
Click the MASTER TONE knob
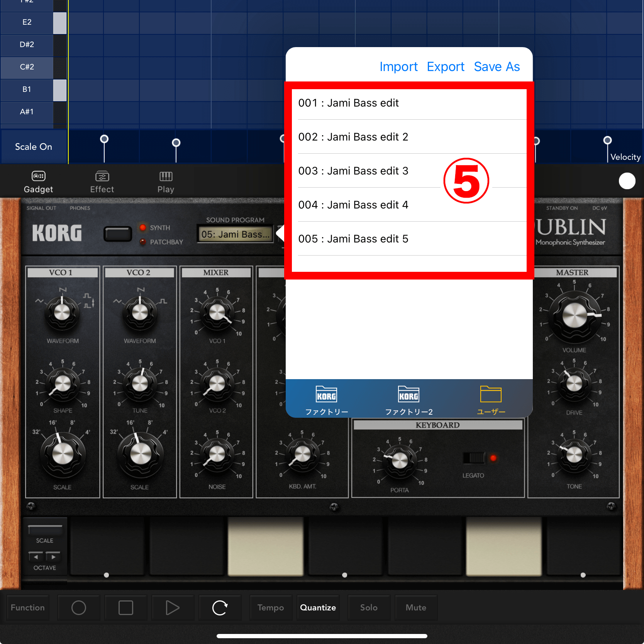click(x=574, y=454)
